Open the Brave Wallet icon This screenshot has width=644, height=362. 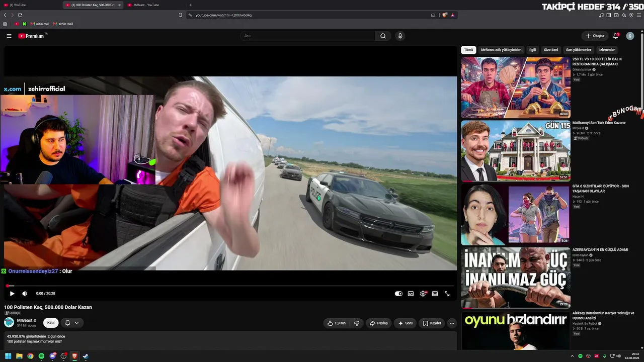pyautogui.click(x=616, y=15)
